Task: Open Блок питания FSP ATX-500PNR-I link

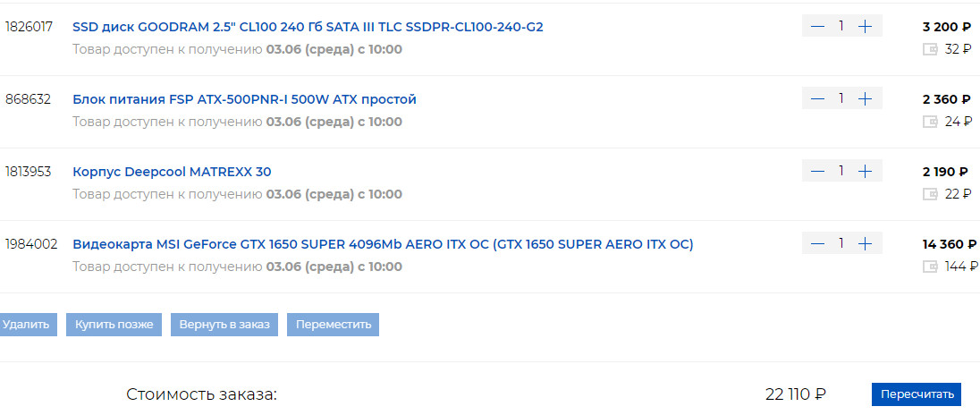Action: (x=244, y=99)
